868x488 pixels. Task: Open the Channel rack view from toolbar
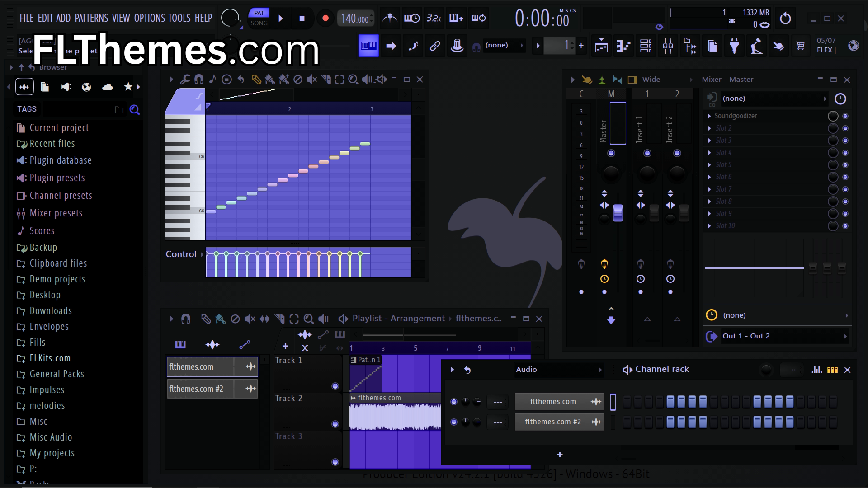646,45
